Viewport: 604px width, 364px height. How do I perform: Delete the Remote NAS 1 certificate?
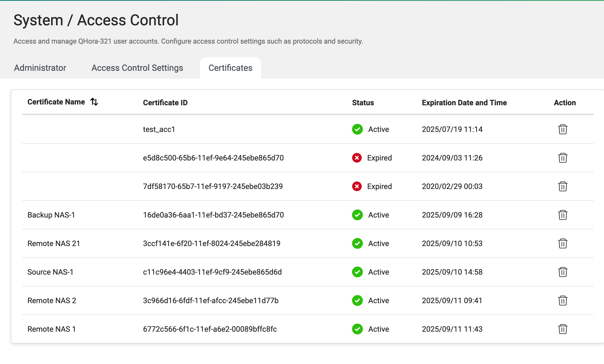pos(563,329)
